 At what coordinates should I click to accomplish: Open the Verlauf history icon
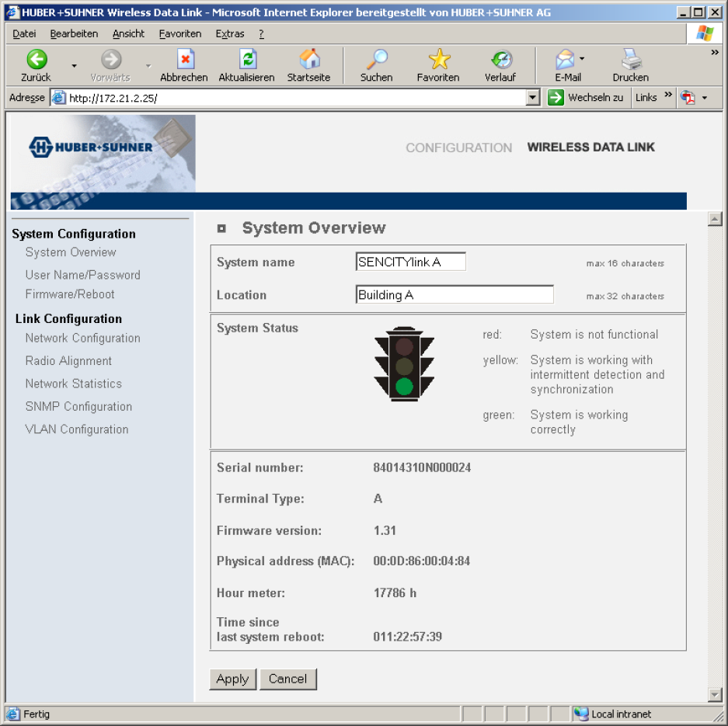coord(501,59)
